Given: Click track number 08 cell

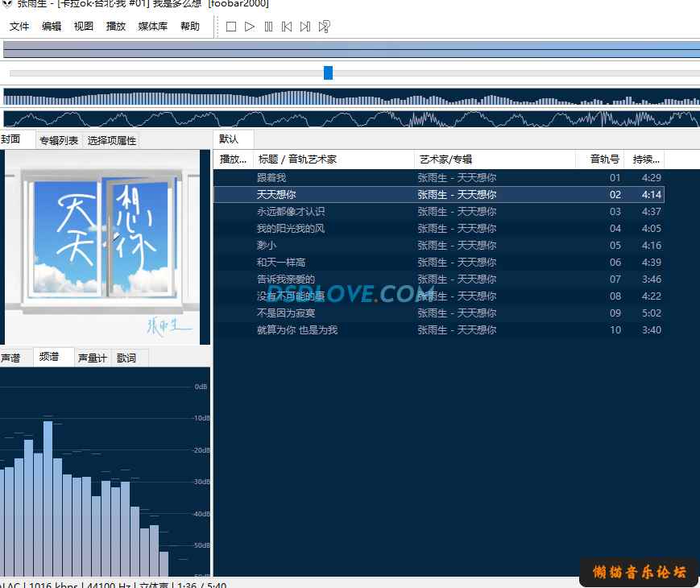Looking at the screenshot, I should (615, 296).
